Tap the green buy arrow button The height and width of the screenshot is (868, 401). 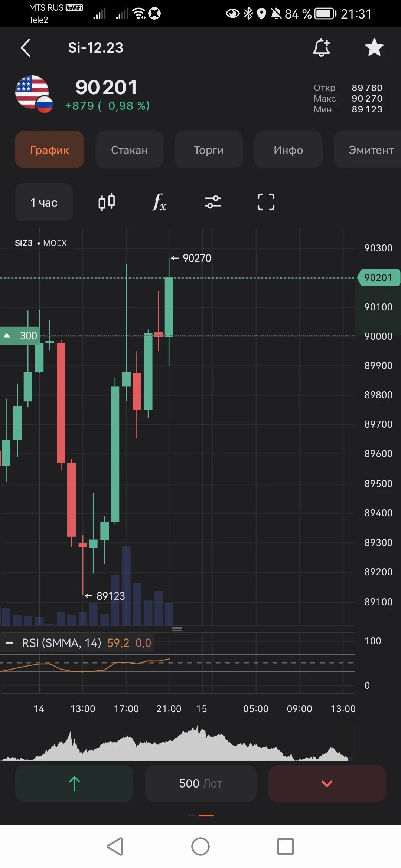click(74, 783)
